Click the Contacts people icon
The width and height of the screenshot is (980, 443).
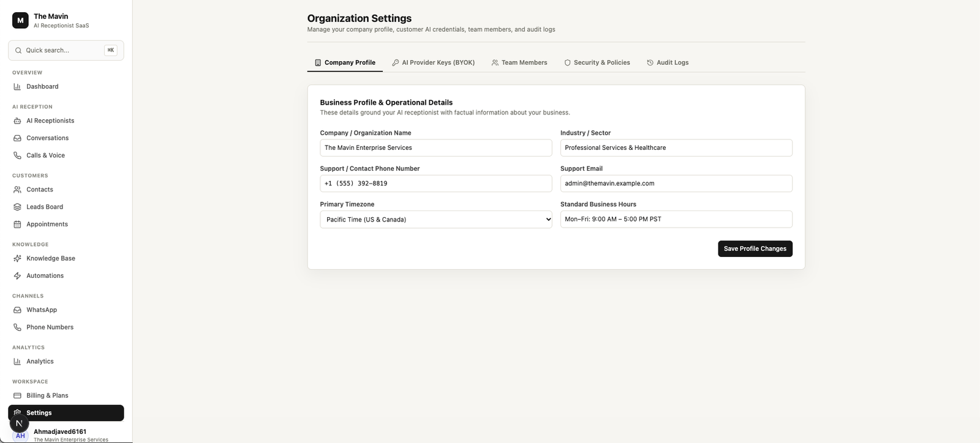pos(17,190)
